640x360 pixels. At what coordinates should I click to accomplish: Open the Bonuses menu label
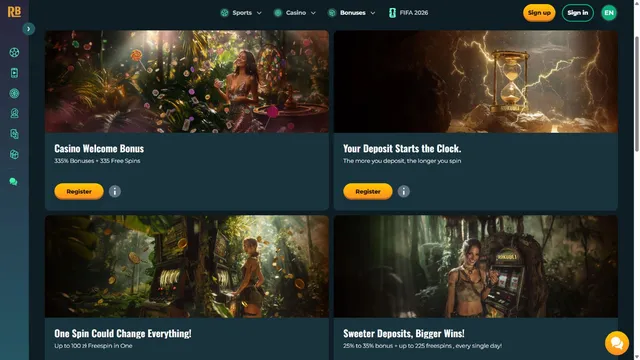click(353, 13)
